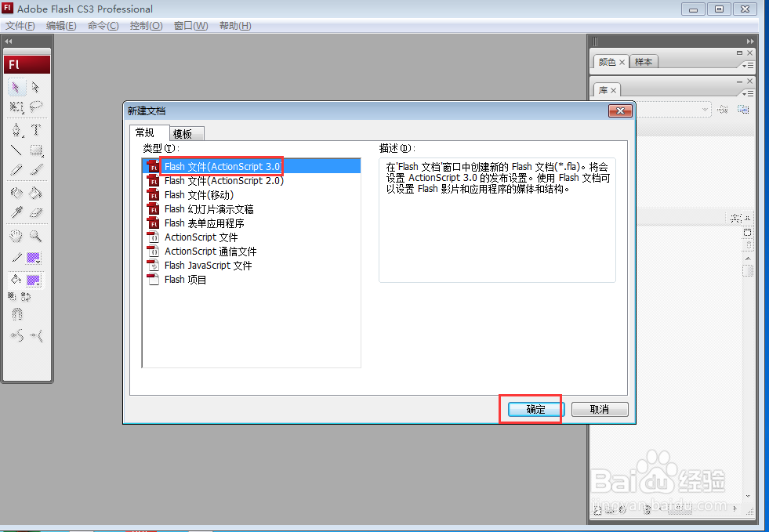Collapse the right panel dock double-arrow
Viewport: 769px width, 532px height.
point(750,42)
